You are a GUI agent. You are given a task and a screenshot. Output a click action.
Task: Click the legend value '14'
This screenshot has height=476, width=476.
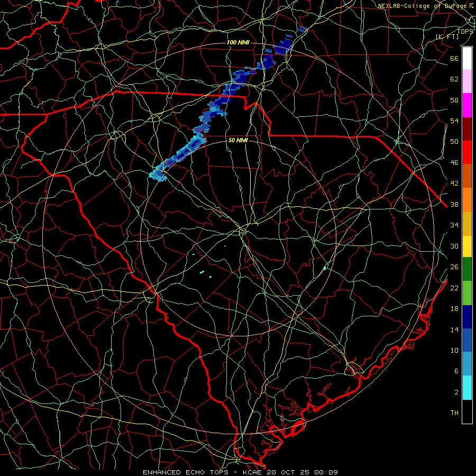(454, 330)
